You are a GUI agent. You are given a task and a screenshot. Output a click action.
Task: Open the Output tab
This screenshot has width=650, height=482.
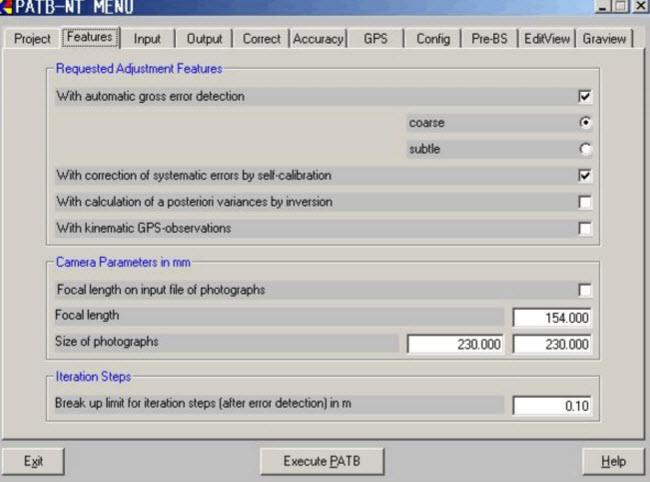204,39
